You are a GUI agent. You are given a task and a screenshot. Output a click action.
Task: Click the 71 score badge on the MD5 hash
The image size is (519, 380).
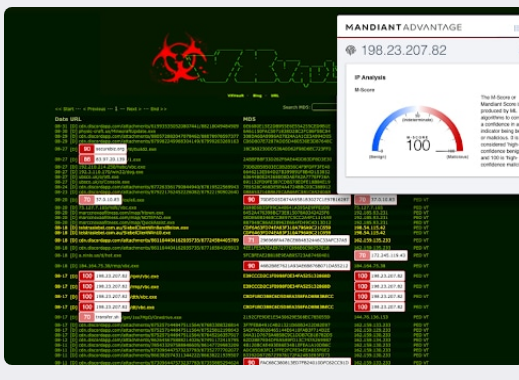tap(251, 240)
